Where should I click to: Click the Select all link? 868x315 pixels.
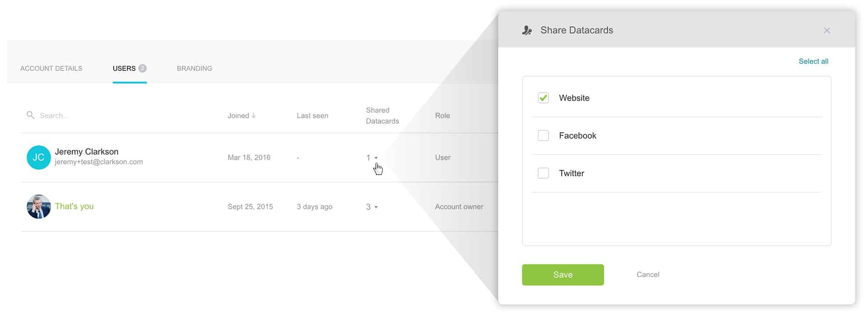coord(813,61)
